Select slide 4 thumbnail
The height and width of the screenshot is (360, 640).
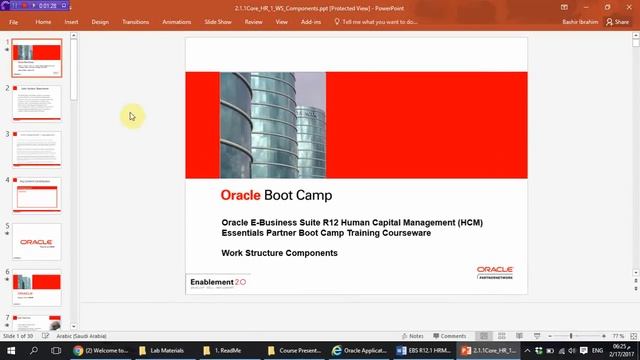37,195
